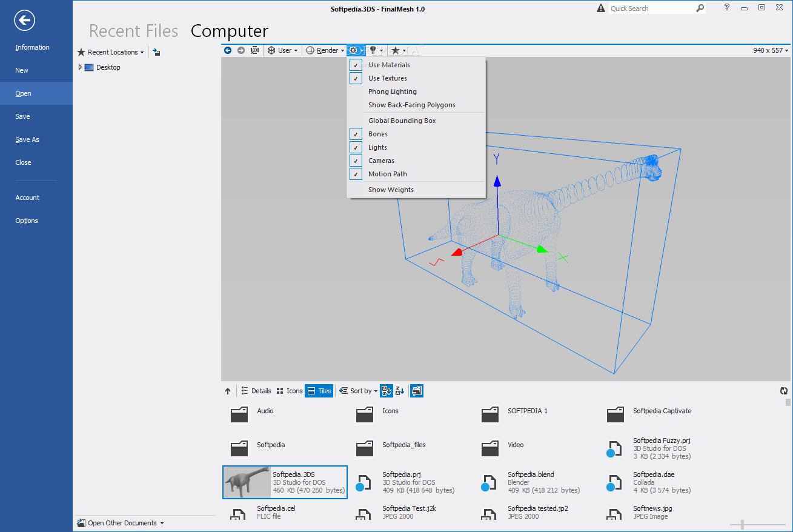Click the Softpedia Fuzzy.prj file icon
Viewport: 793px width, 532px height.
coord(615,448)
